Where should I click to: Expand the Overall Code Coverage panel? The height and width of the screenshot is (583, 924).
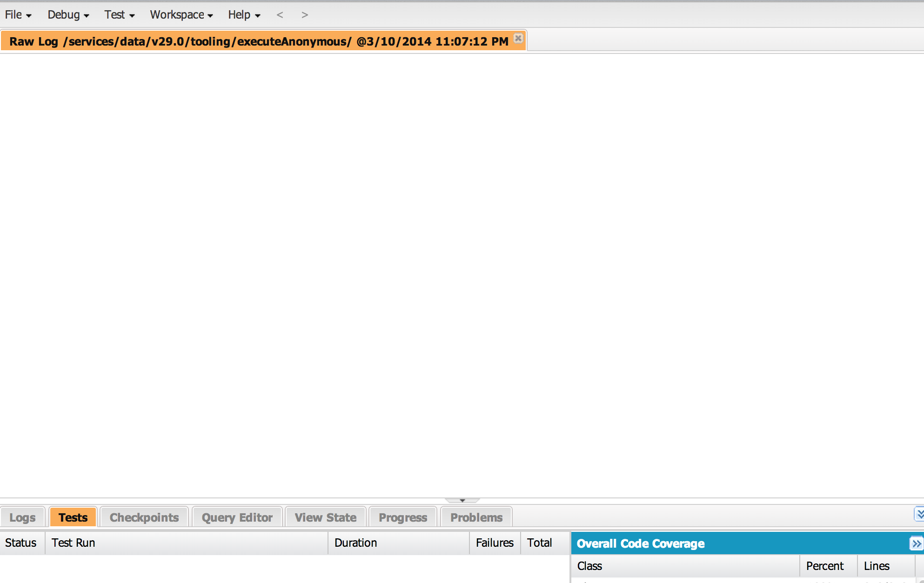(915, 543)
